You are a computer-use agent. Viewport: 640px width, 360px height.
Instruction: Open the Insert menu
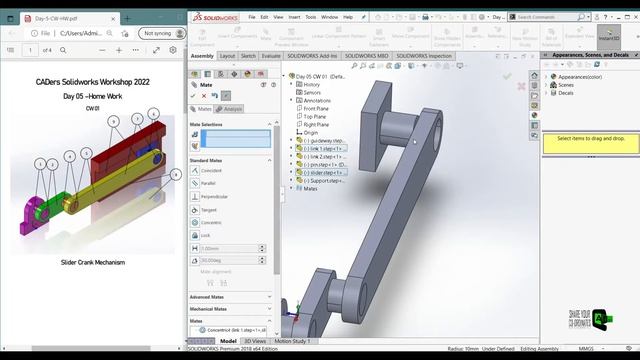(x=294, y=17)
